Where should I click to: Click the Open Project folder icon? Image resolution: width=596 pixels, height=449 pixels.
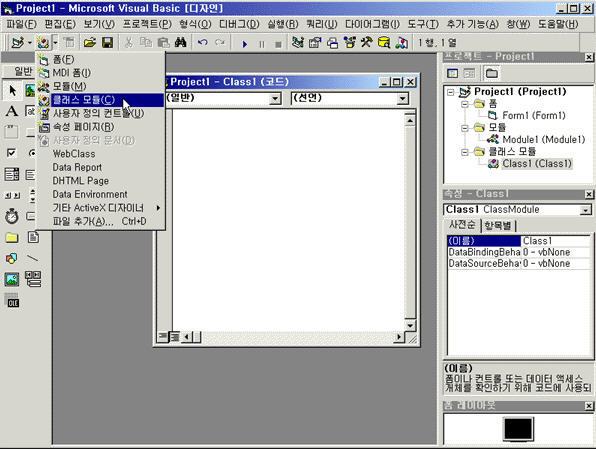(89, 43)
